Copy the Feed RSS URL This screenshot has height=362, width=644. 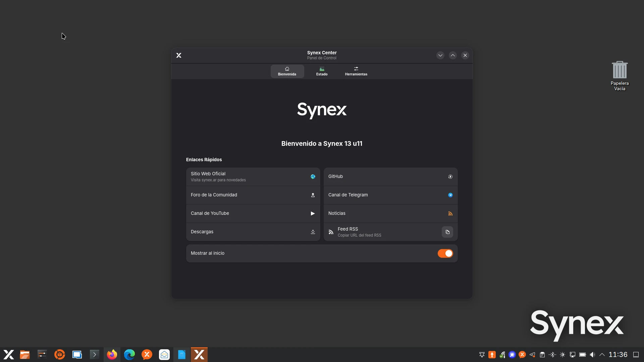click(447, 232)
